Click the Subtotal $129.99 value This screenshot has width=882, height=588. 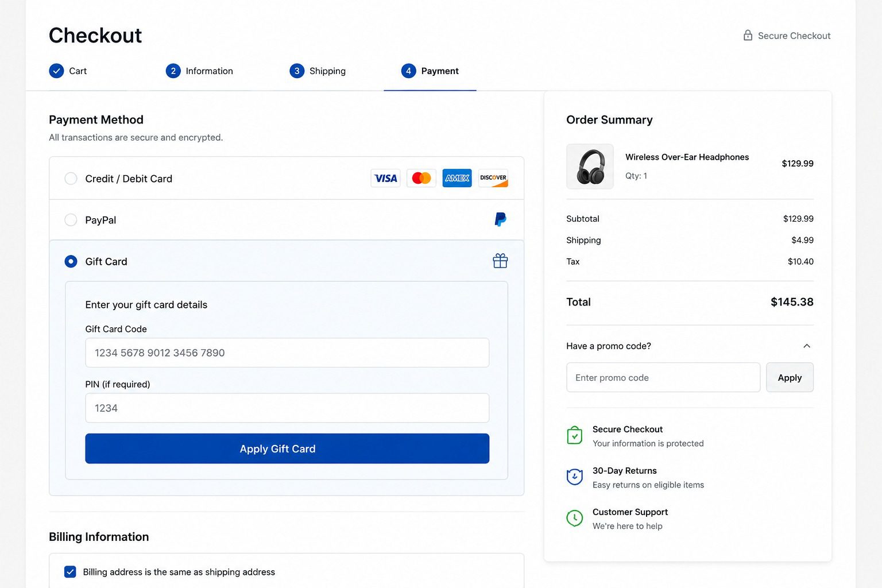(x=798, y=219)
